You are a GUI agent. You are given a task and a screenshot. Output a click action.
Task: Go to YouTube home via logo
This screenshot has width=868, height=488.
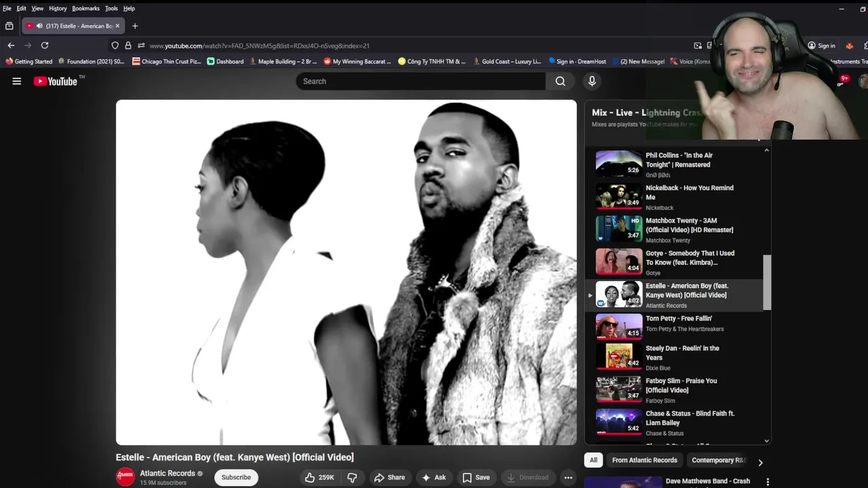point(56,81)
